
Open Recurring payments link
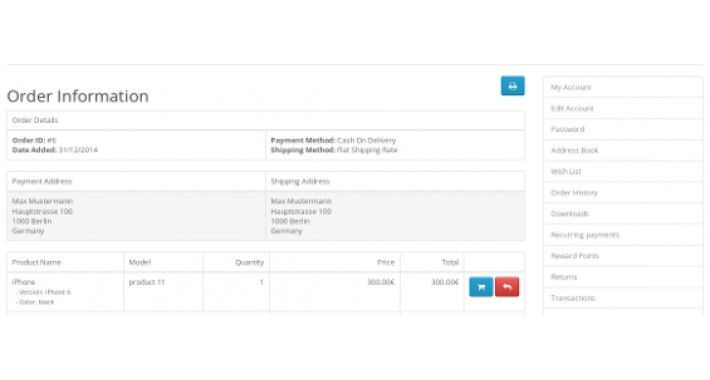point(623,235)
